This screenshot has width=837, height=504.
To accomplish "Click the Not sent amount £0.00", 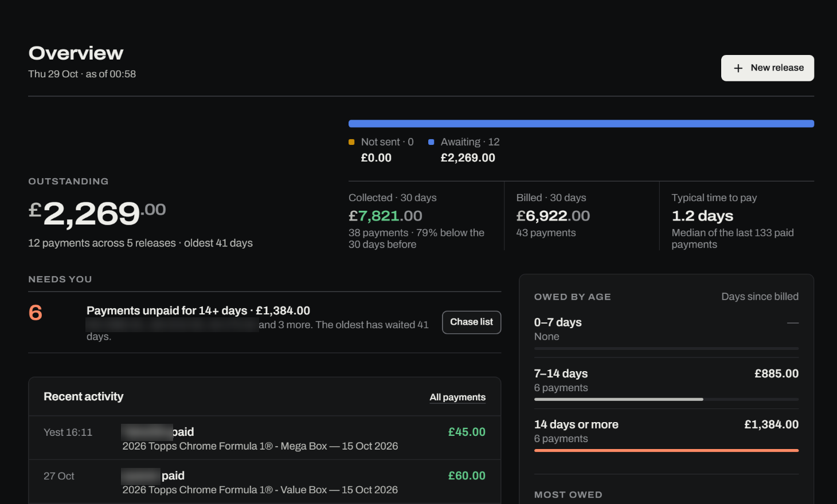I will (x=376, y=158).
